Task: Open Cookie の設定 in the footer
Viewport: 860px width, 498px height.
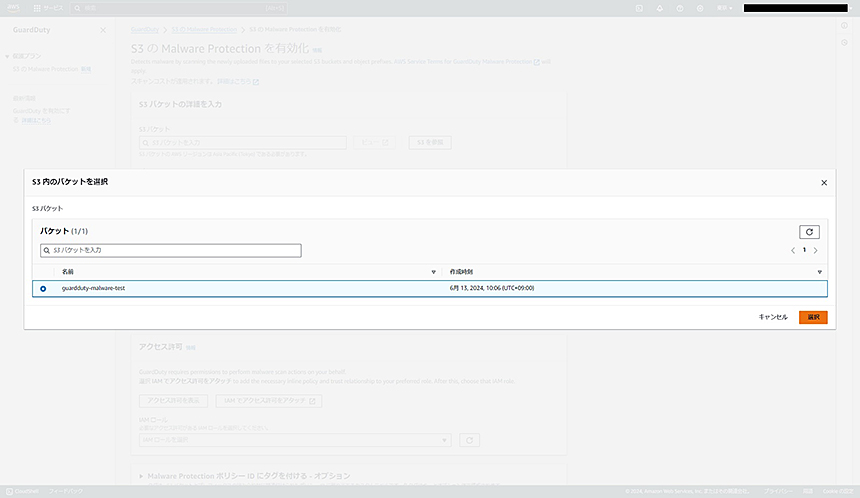Action: (838, 491)
